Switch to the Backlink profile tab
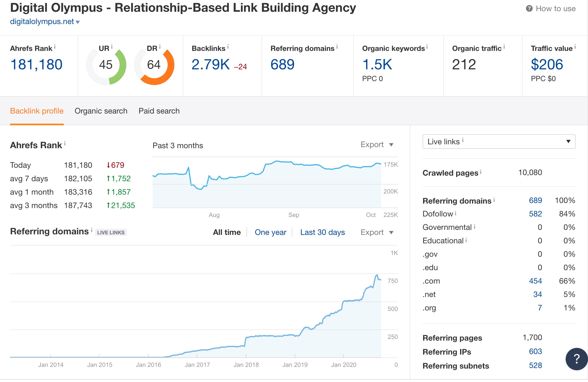The height and width of the screenshot is (382, 588). pos(37,111)
